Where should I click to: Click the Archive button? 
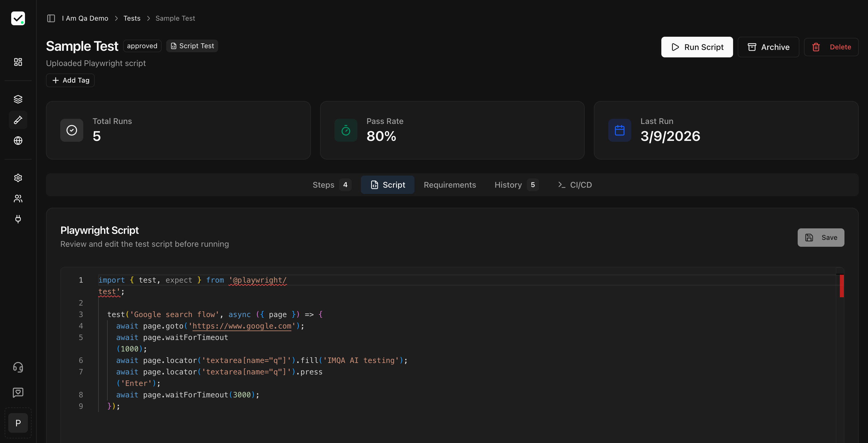coord(768,47)
